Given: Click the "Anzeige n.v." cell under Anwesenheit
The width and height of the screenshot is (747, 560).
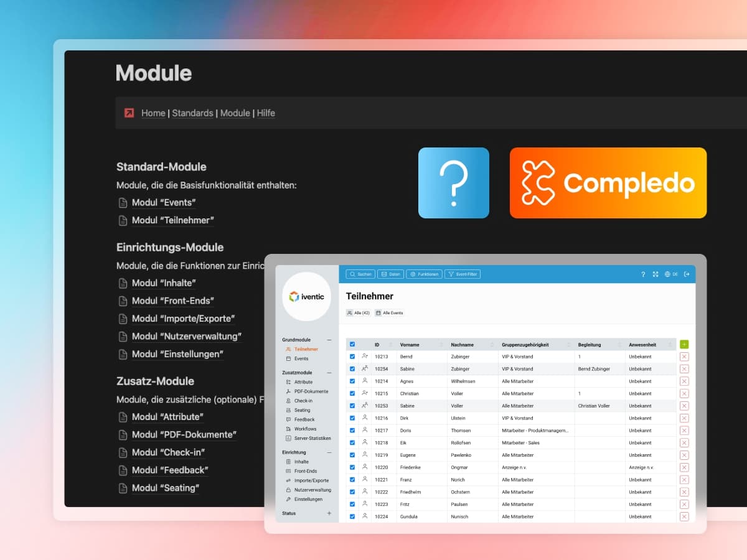Looking at the screenshot, I should (650, 467).
